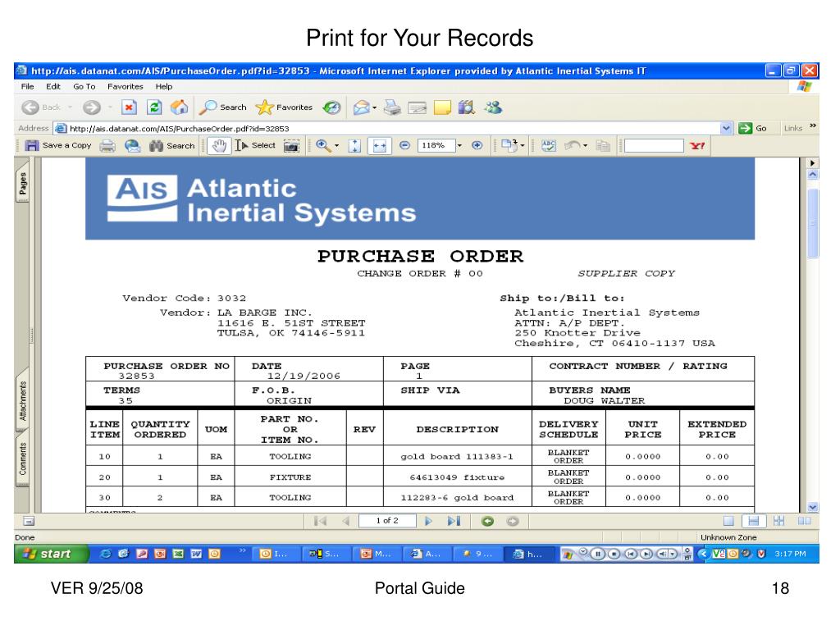This screenshot has width=840, height=630.
Task: Click the Fit Page icon
Action: click(354, 146)
